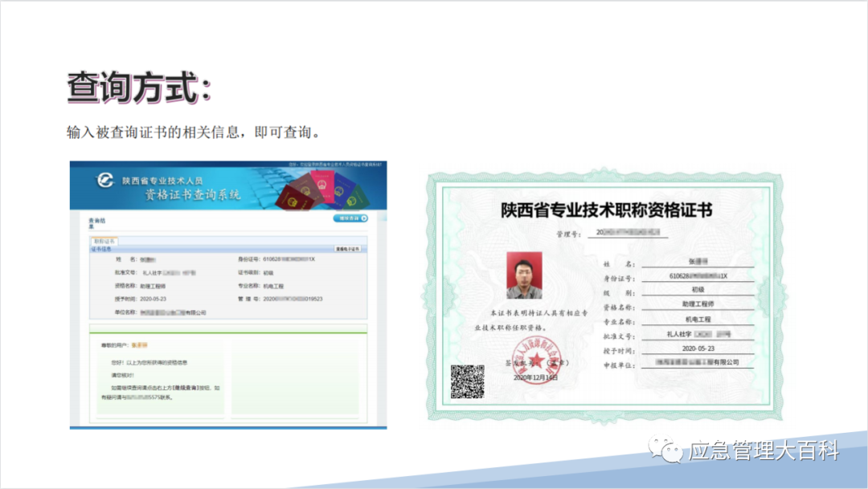The image size is (868, 489).
Task: Click the holder photo on the certificate
Action: click(x=524, y=275)
